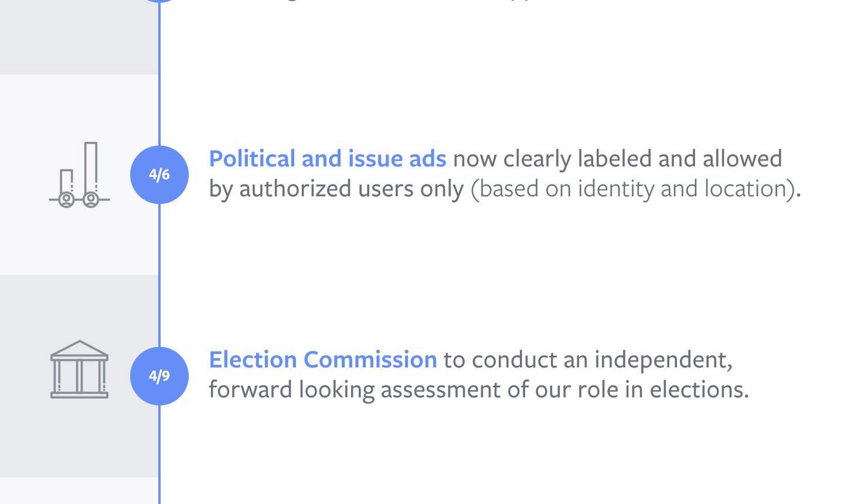
Task: Open the Election Commission link
Action: [323, 360]
